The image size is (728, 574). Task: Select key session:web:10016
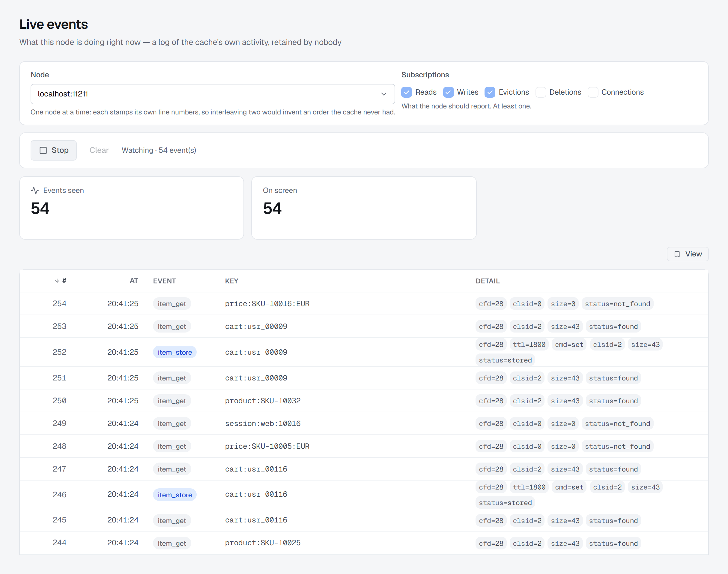[263, 423]
